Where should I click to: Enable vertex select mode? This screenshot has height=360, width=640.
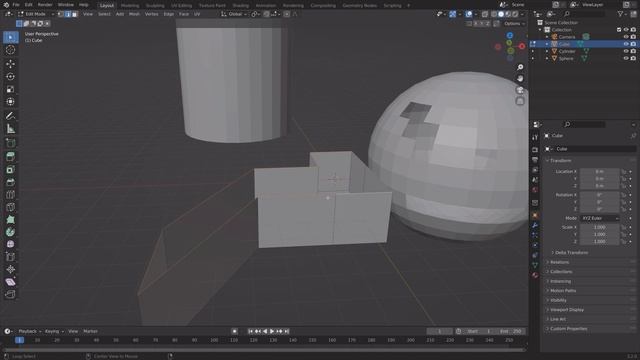click(60, 14)
